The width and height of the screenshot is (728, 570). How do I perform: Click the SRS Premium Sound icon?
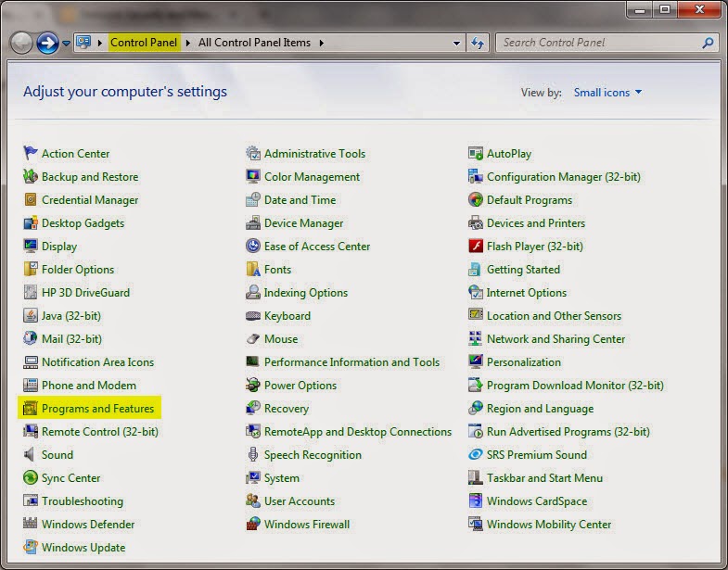[476, 454]
